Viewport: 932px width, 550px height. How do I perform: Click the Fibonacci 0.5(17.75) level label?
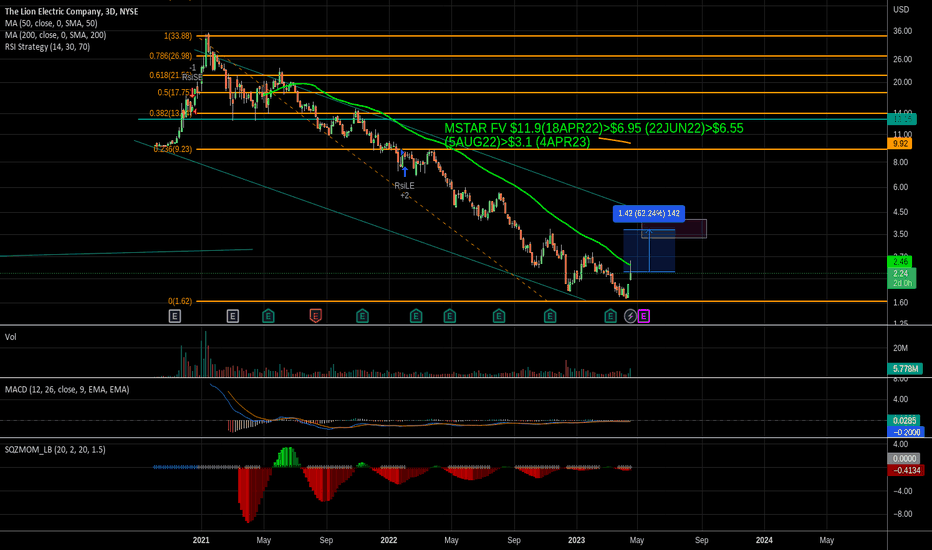click(x=174, y=93)
